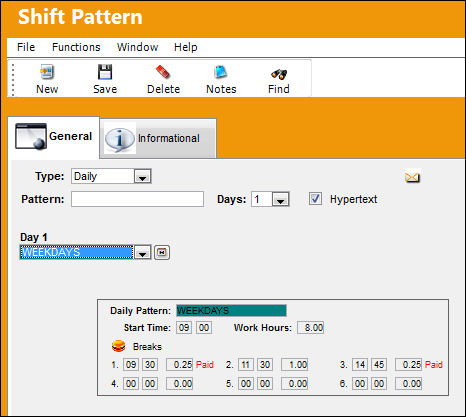Screen dimensions: 466x417
Task: Click the Daily Pattern WEEKDAYS field
Action: tap(231, 310)
